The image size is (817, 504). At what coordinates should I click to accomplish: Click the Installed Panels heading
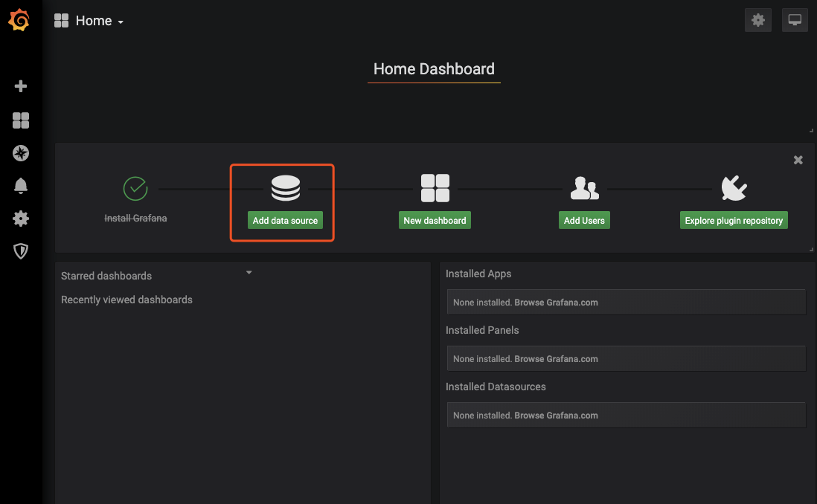tap(482, 330)
